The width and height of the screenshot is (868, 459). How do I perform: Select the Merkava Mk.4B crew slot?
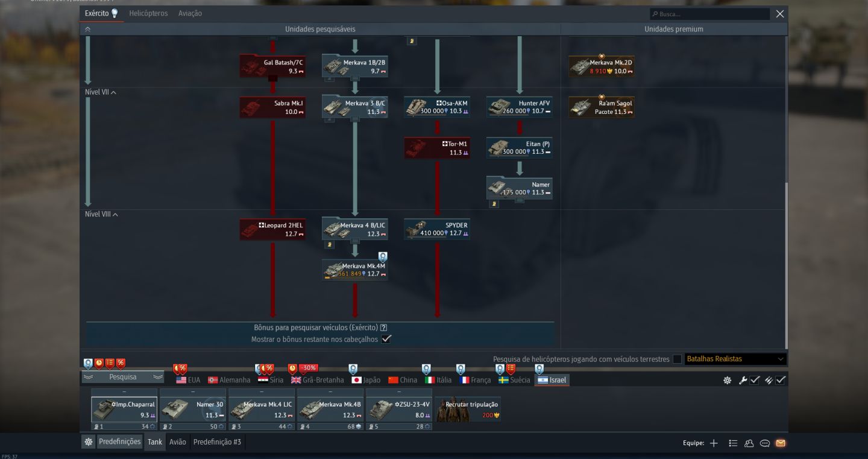(x=330, y=409)
